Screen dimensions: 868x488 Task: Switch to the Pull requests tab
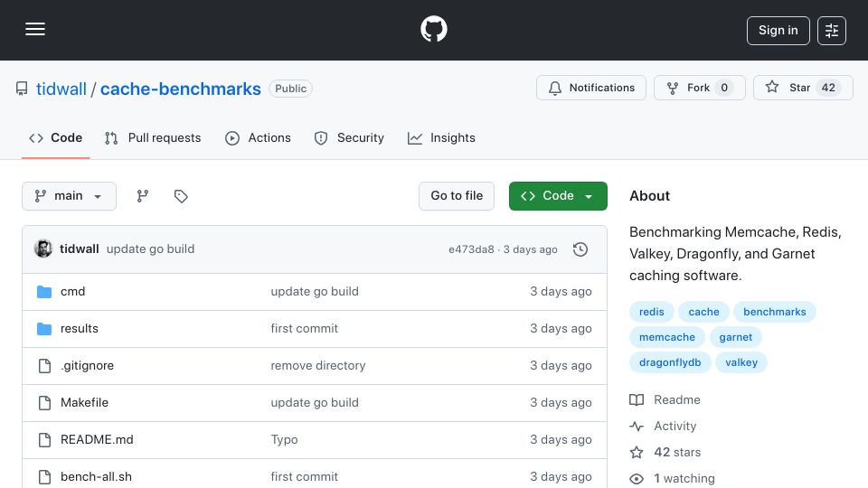click(153, 137)
